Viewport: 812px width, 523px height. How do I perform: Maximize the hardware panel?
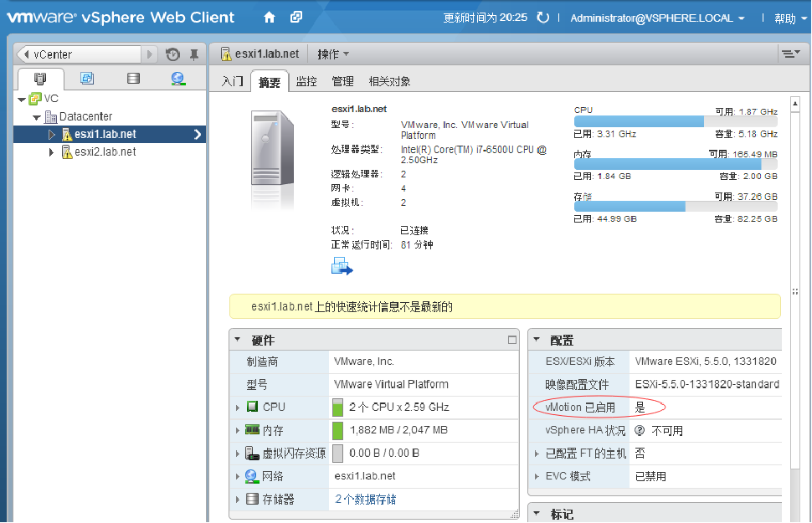click(512, 341)
